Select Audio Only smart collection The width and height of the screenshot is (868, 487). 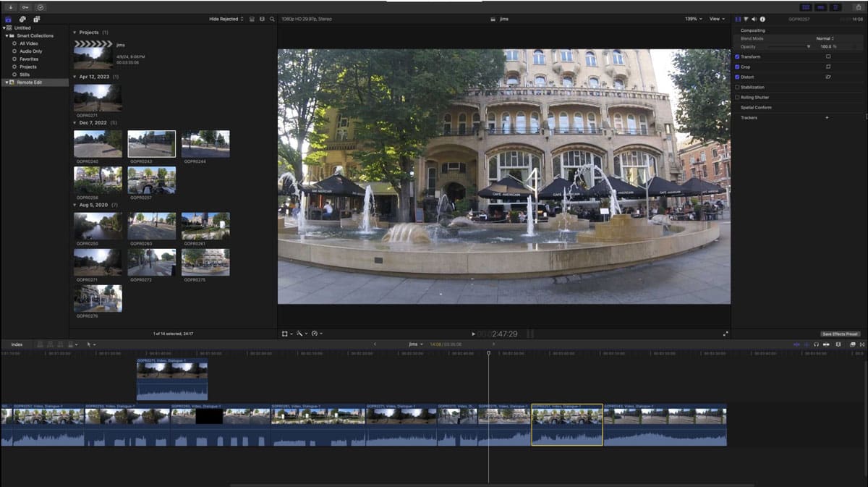click(30, 51)
